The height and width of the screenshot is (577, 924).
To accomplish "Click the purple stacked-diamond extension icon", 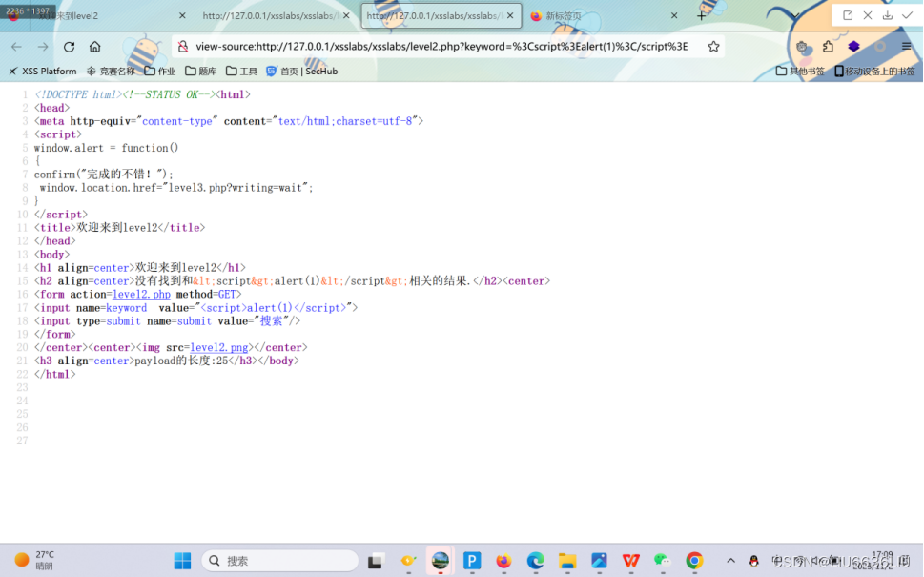I will pyautogui.click(x=853, y=47).
